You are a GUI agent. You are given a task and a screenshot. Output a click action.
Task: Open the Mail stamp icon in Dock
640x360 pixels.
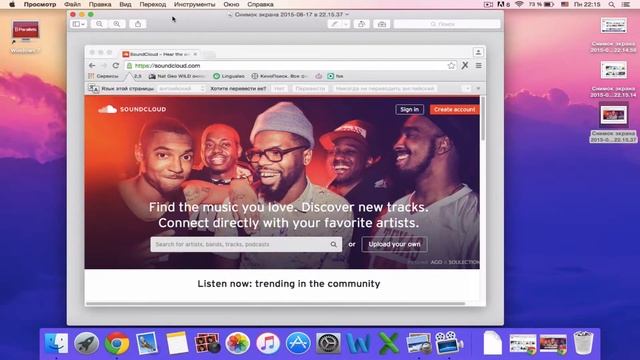(147, 343)
